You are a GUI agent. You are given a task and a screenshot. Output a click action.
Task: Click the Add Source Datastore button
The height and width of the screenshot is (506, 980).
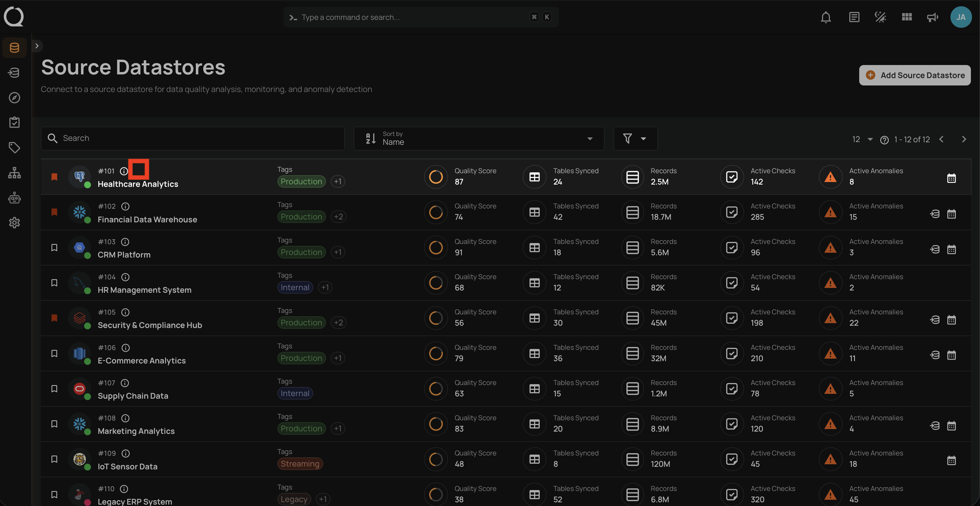[915, 75]
